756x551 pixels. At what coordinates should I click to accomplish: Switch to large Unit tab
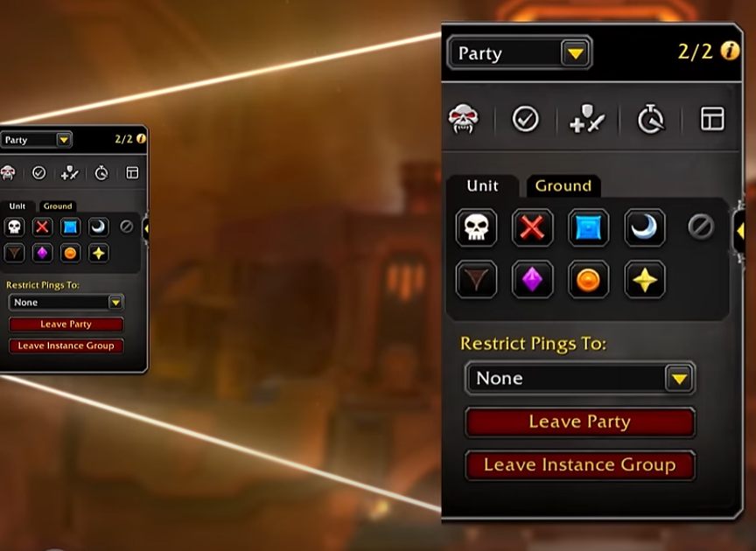point(483,186)
